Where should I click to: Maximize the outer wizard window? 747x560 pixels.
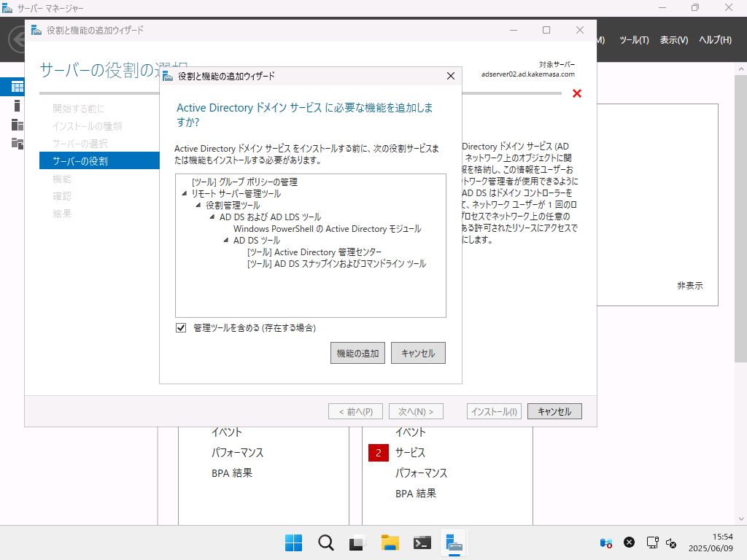tap(546, 30)
